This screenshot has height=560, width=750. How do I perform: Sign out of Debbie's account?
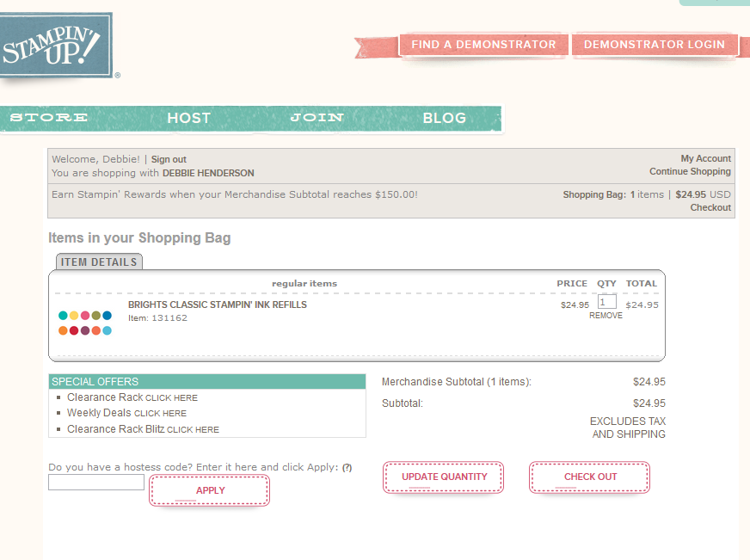[169, 159]
